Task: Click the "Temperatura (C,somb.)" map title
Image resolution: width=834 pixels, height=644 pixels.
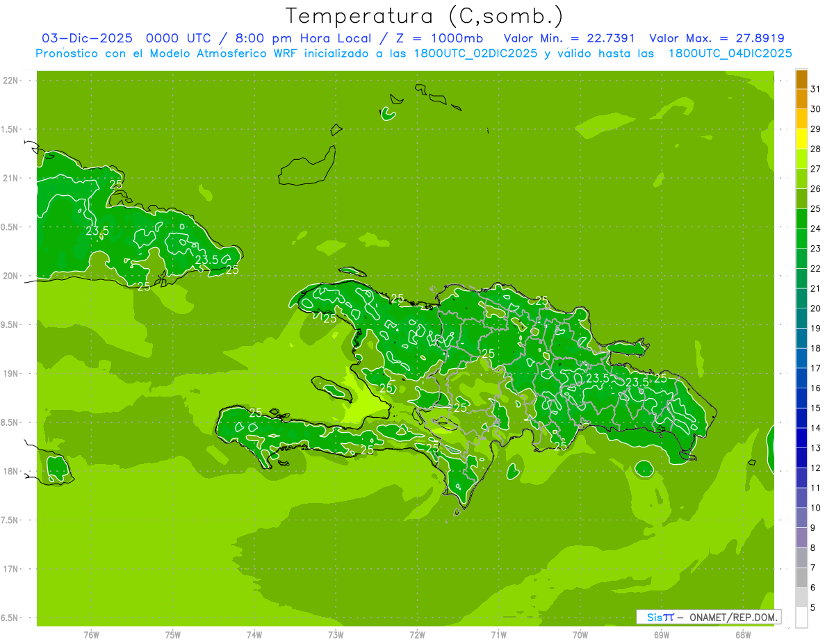Action: point(425,16)
